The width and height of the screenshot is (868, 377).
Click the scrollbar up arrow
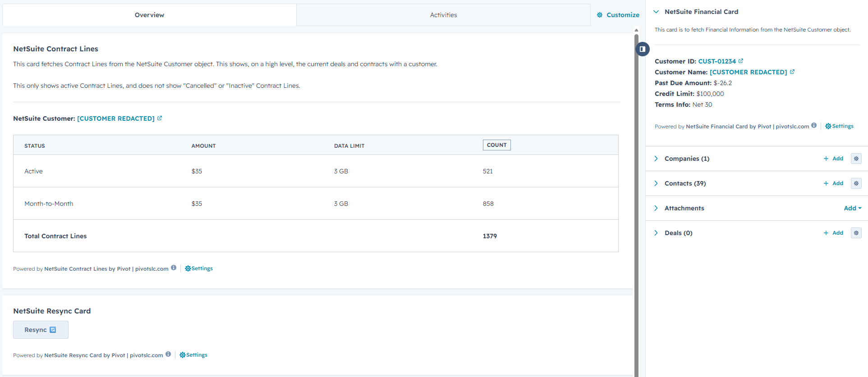(636, 30)
